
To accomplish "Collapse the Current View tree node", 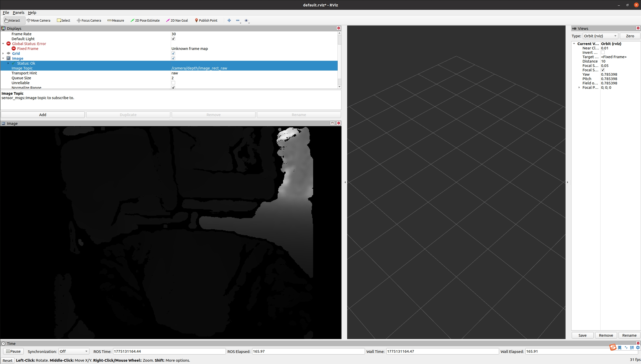I will [x=574, y=44].
